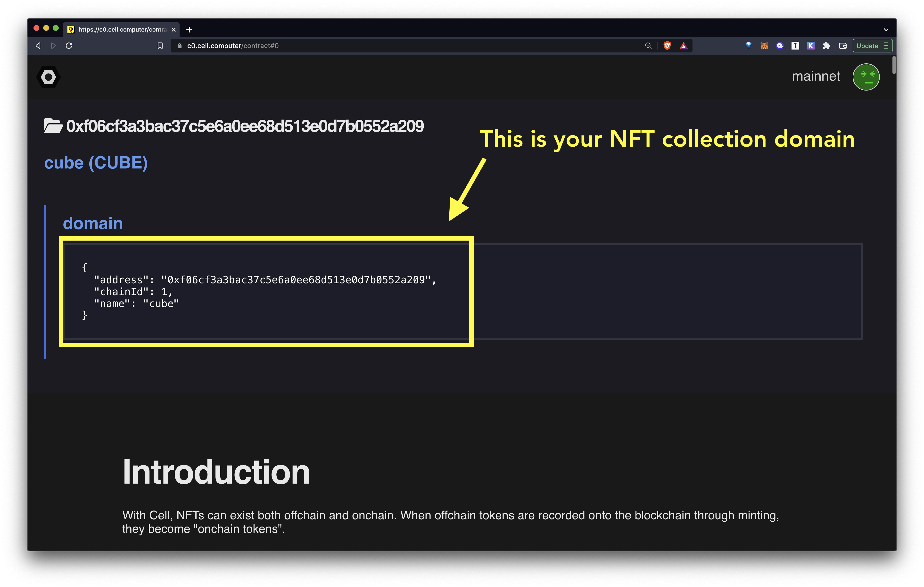Click the cube (CUBE) link
Screen dimensions: 924x587
(x=96, y=163)
